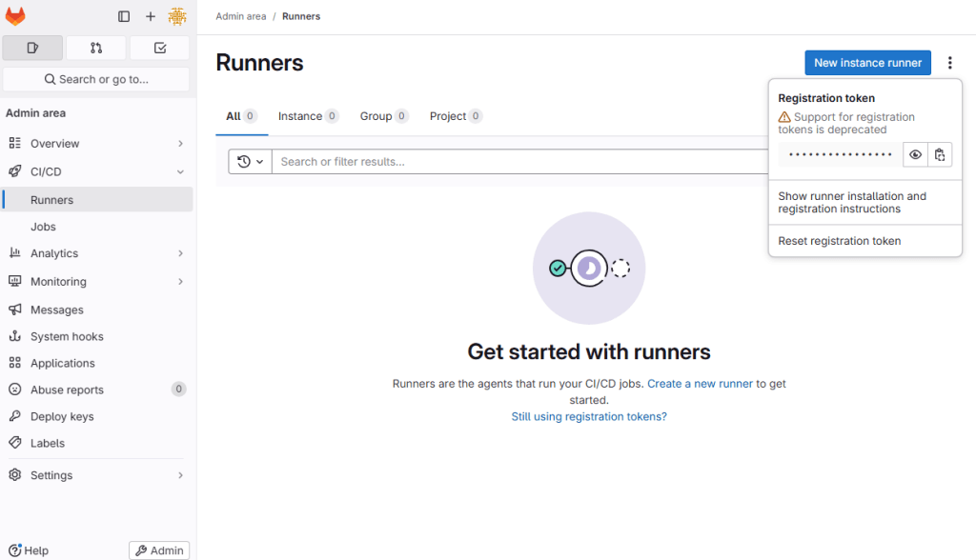
Task: Switch to the All tab
Action: pos(241,116)
